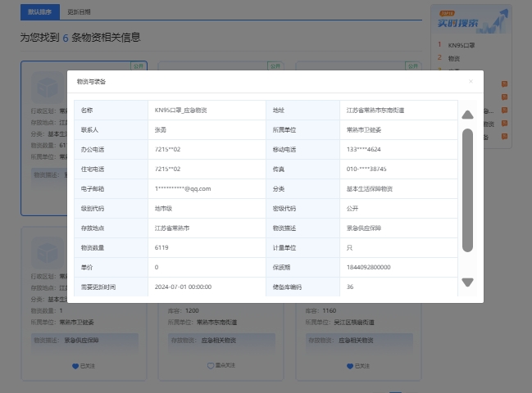Click the 联系人 field label
This screenshot has width=532, height=393.
(89, 129)
